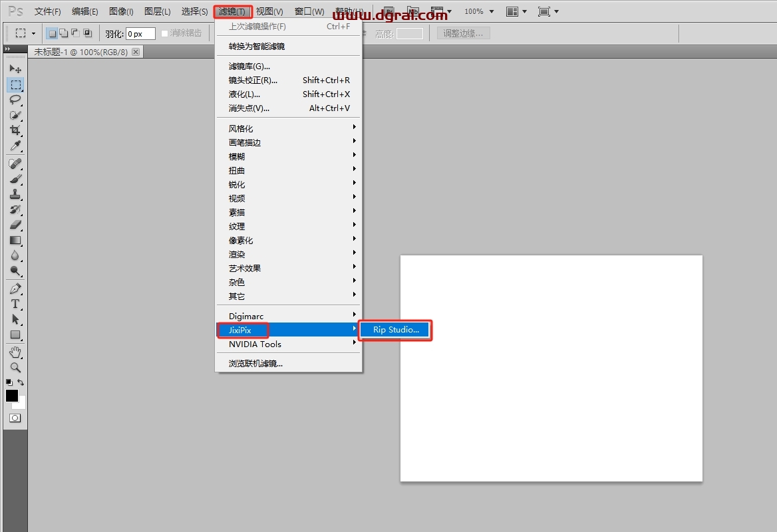The height and width of the screenshot is (532, 777).
Task: Select the Horizontal Type tool
Action: [15, 304]
